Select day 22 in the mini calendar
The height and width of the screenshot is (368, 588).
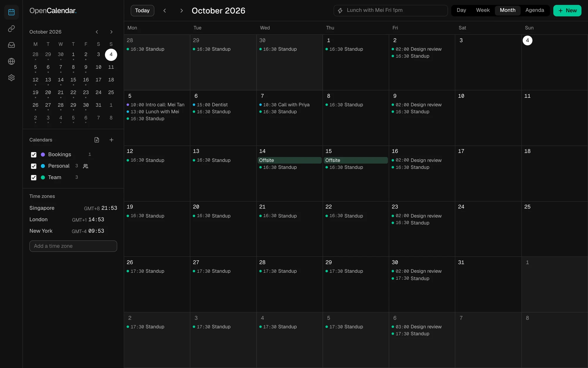pyautogui.click(x=73, y=92)
